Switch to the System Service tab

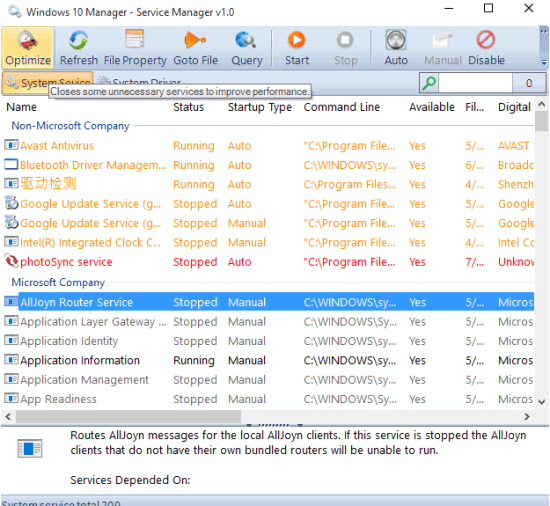48,83
